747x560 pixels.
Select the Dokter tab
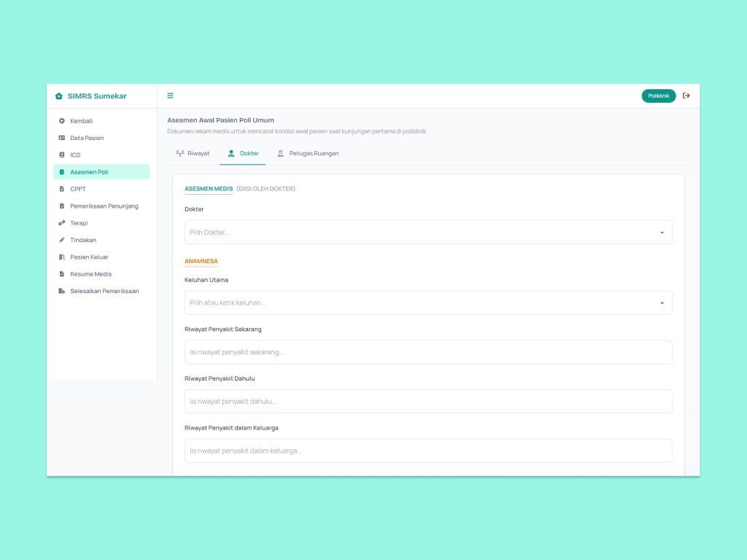(243, 154)
